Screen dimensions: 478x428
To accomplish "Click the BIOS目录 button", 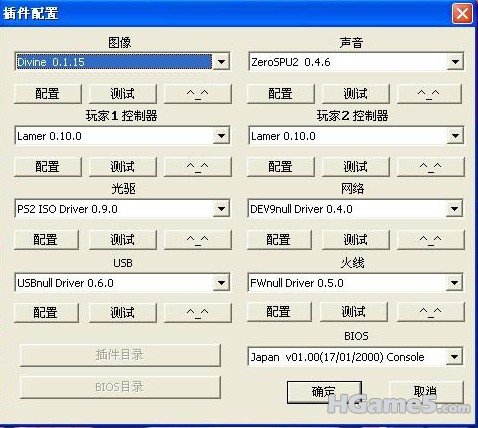I will click(x=120, y=387).
